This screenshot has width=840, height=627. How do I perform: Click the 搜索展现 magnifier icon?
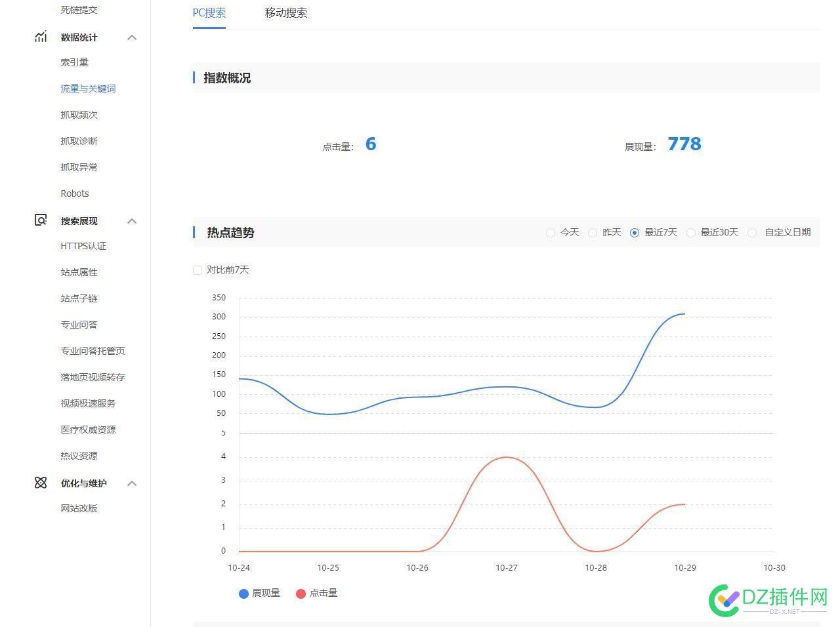pyautogui.click(x=41, y=220)
